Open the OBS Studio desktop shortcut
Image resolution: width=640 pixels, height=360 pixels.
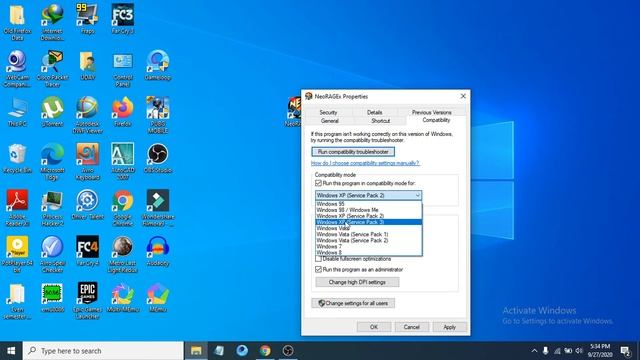point(158,158)
